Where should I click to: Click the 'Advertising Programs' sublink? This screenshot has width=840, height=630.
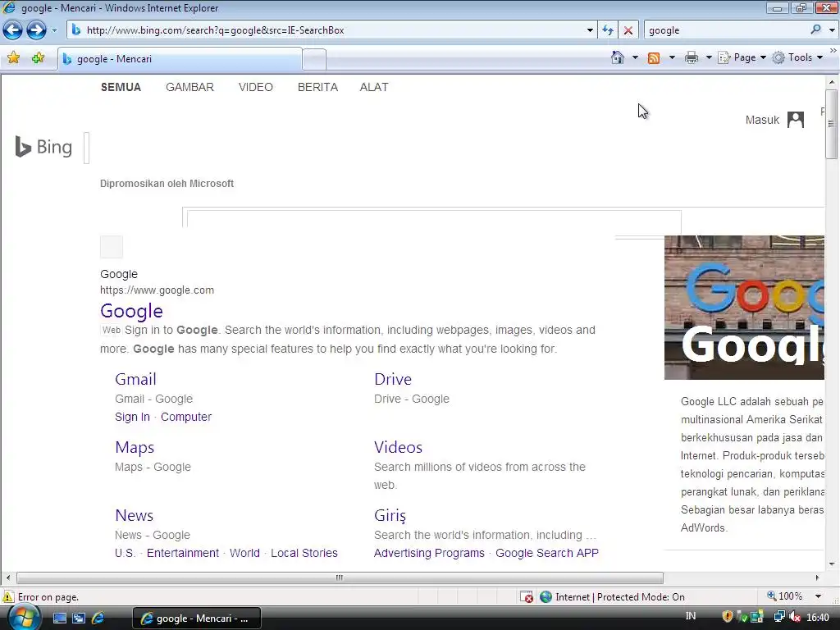click(x=429, y=553)
